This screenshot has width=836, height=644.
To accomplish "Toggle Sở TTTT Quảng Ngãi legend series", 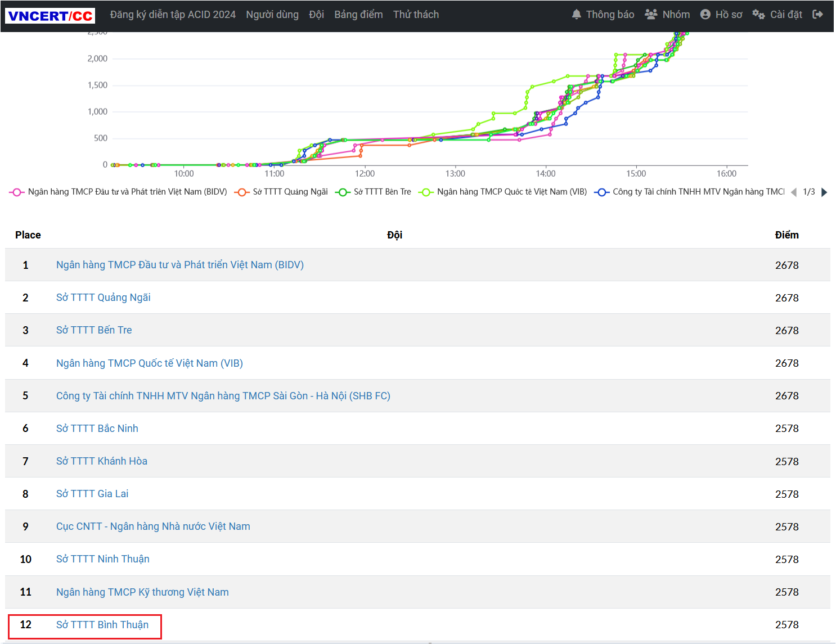I will tap(290, 192).
